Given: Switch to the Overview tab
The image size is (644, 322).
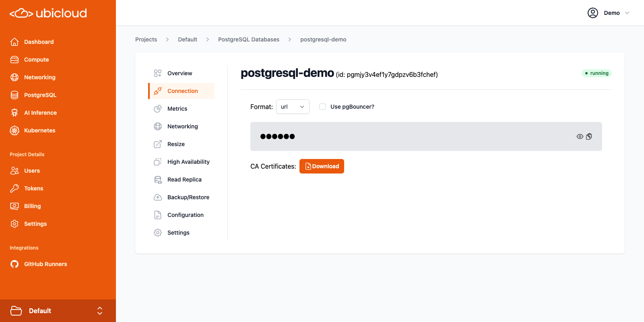Looking at the screenshot, I should tap(182, 73).
